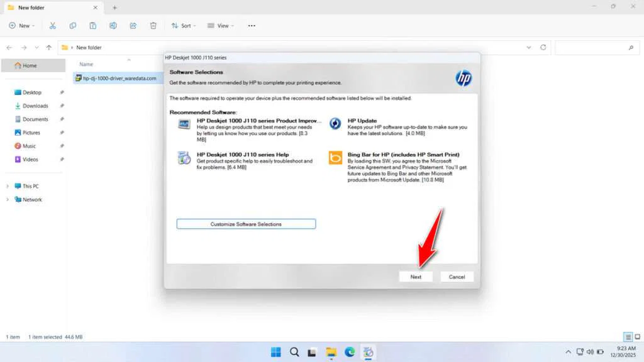Click the orange Bing Bar for HP icon

(x=334, y=158)
